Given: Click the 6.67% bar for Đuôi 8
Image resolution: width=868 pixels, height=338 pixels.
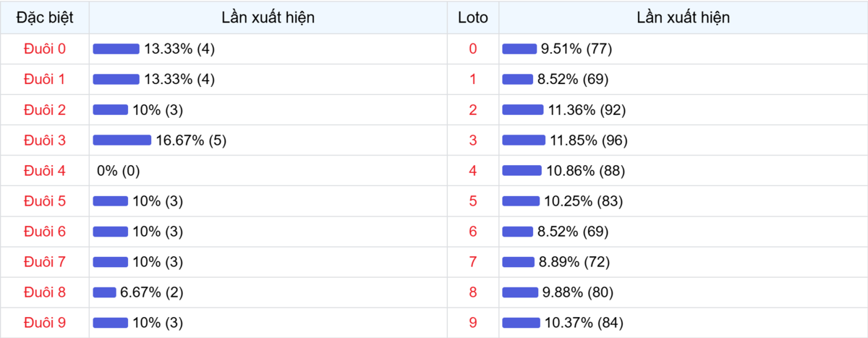Looking at the screenshot, I should click(104, 292).
